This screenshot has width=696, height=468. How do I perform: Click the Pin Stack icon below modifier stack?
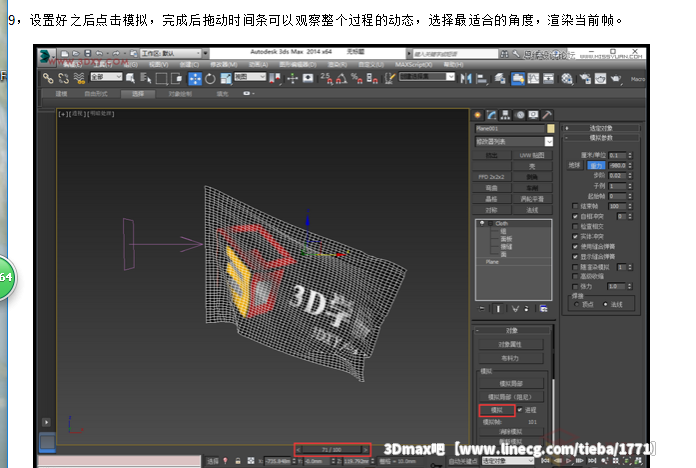[x=482, y=309]
